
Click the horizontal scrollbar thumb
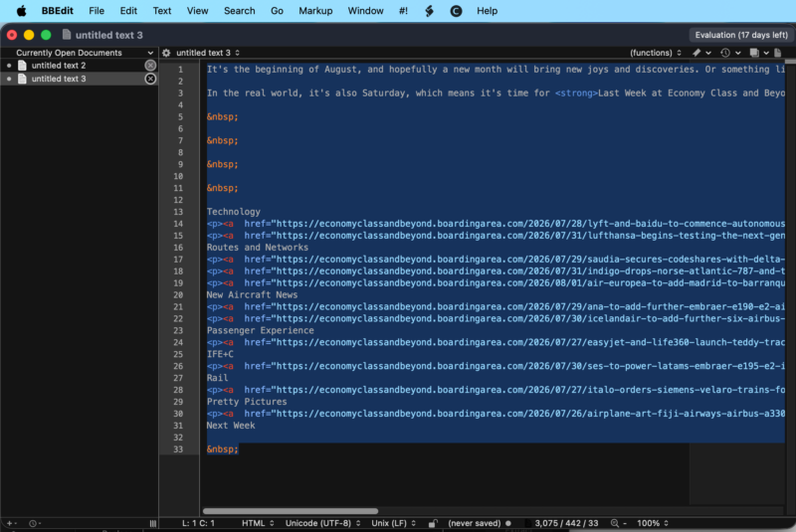pos(291,511)
